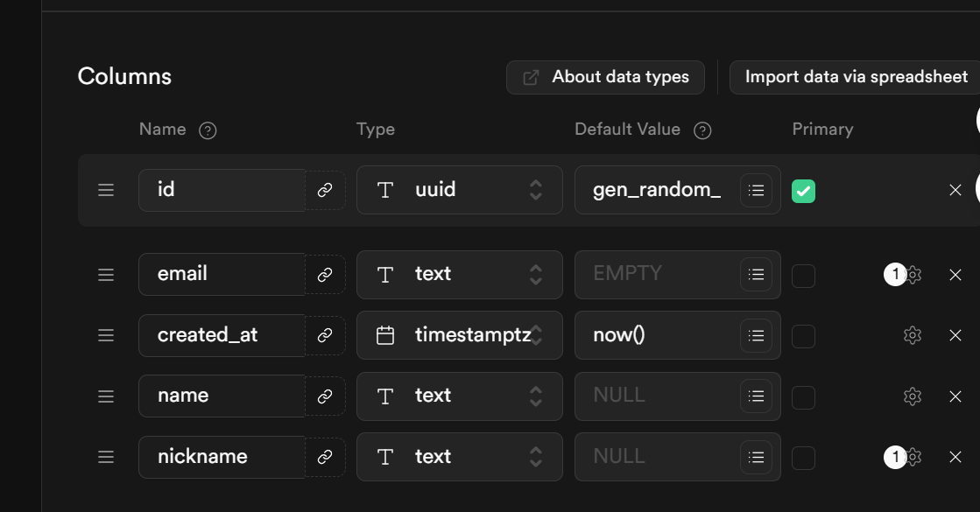Uncheck the Primary checkbox for id
The width and height of the screenshot is (980, 512).
(x=803, y=191)
